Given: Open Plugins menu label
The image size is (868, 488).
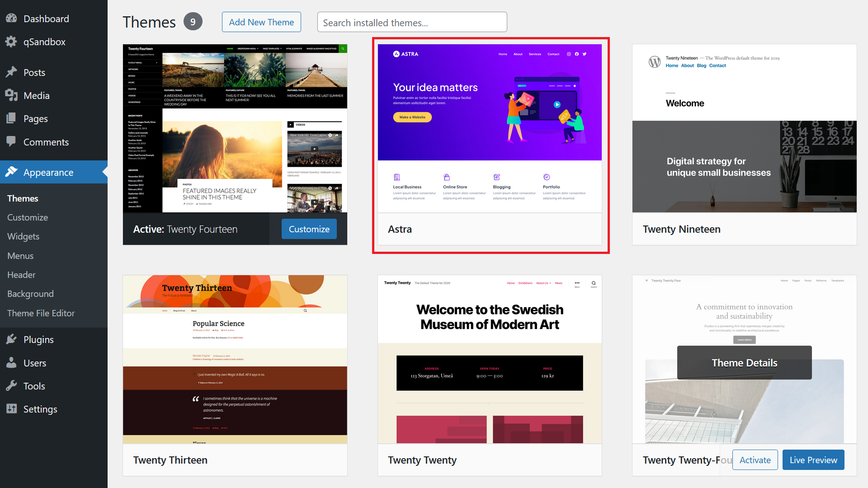Looking at the screenshot, I should (x=38, y=339).
